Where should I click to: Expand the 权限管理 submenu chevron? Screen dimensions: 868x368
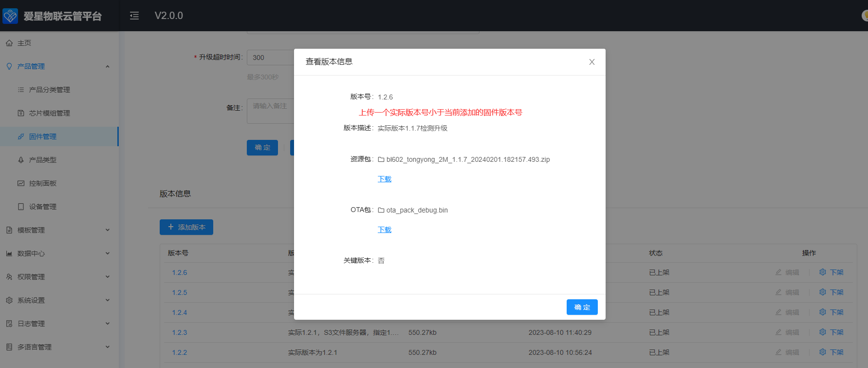(x=108, y=277)
